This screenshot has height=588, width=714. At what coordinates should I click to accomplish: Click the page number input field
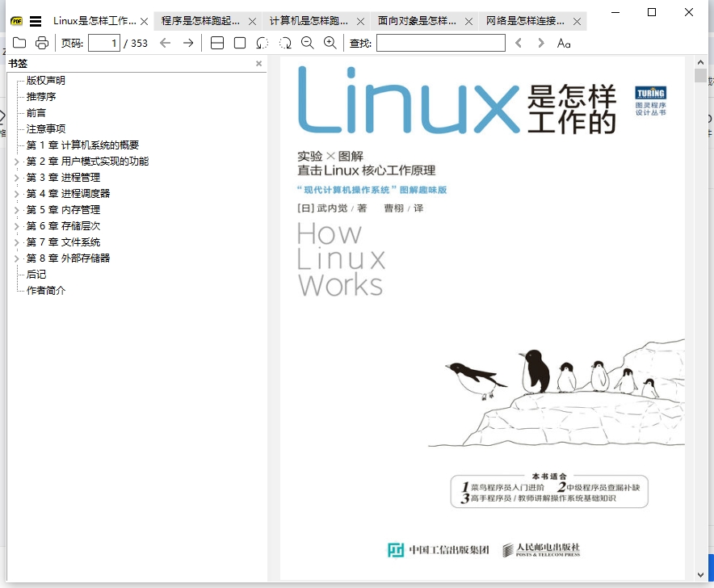[104, 44]
